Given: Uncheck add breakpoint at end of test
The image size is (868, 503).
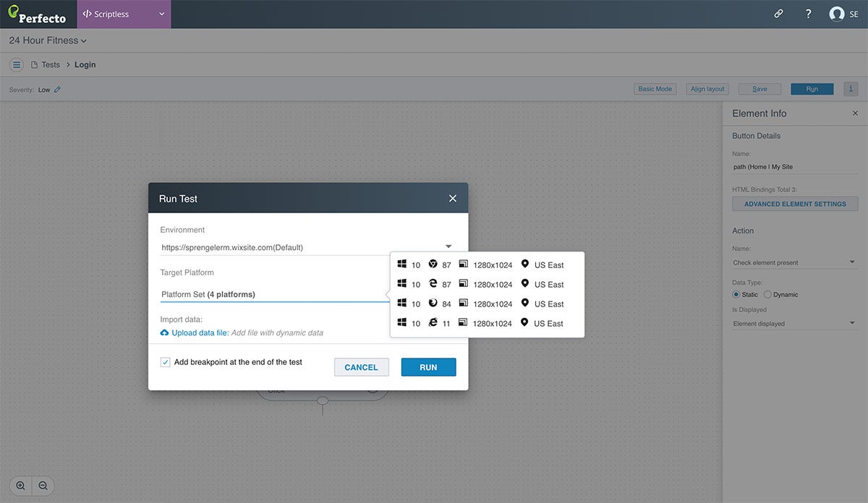Looking at the screenshot, I should 165,361.
